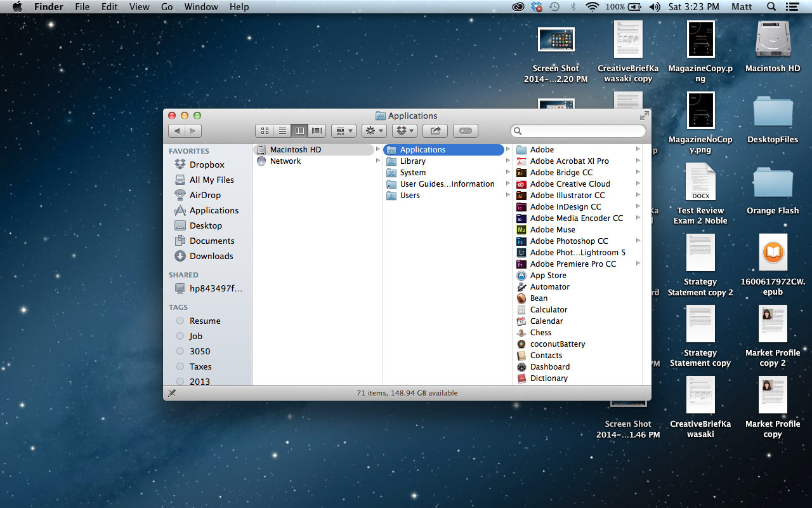Click the Share toolbar button
Image resolution: width=812 pixels, height=508 pixels.
(435, 131)
